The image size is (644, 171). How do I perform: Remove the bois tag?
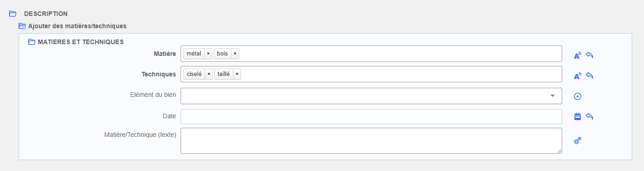(235, 54)
